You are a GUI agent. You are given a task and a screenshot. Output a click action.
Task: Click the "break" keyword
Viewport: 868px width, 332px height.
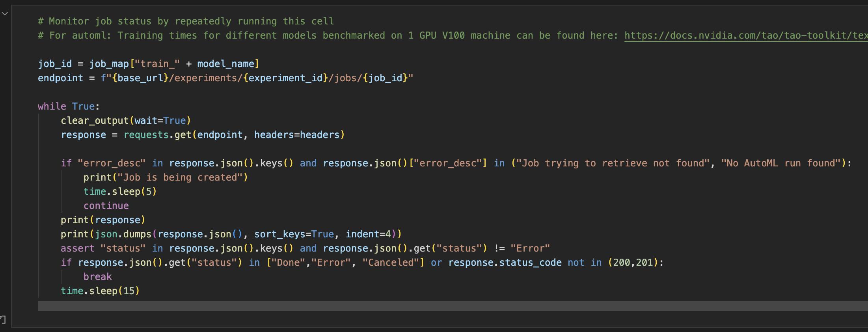coord(97,277)
